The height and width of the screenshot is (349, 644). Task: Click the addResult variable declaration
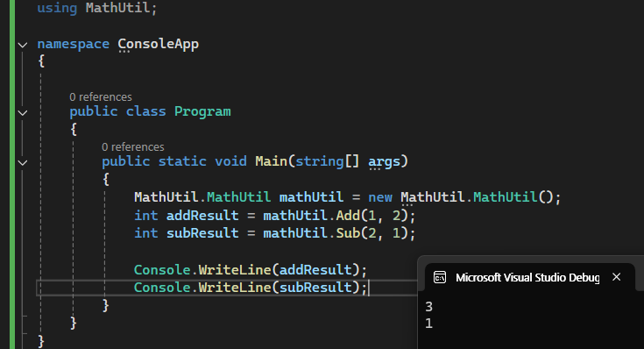point(202,216)
